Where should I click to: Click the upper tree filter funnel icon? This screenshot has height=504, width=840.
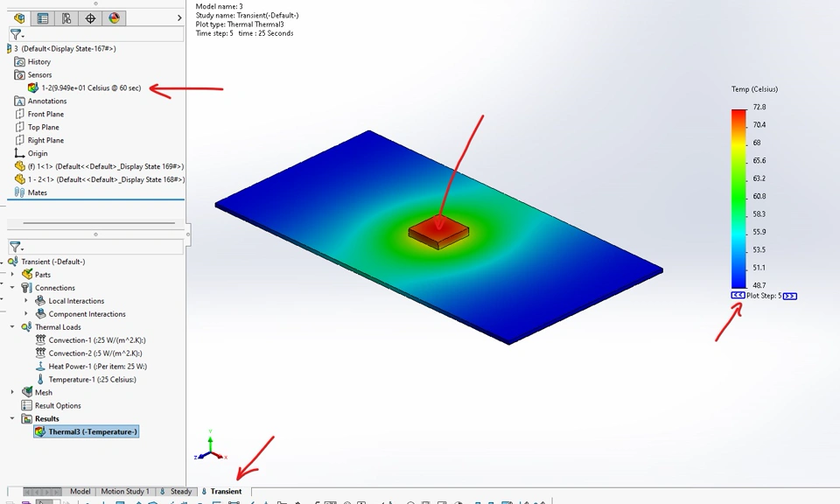(16, 35)
